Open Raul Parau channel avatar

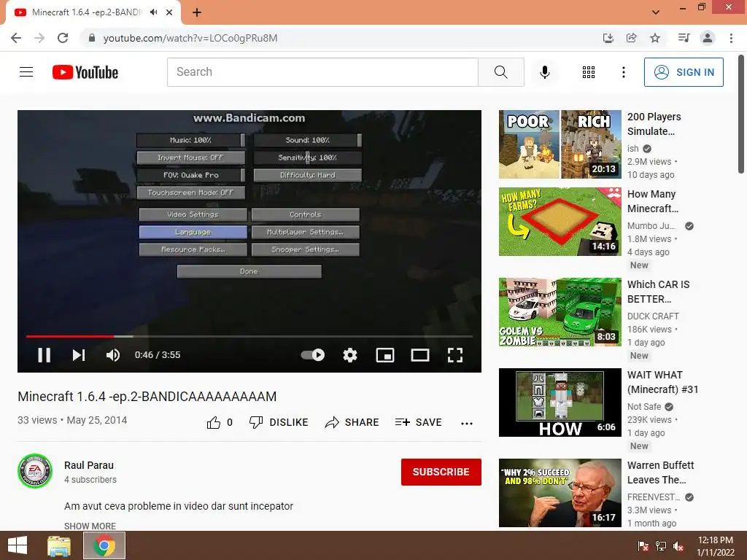pyautogui.click(x=35, y=471)
